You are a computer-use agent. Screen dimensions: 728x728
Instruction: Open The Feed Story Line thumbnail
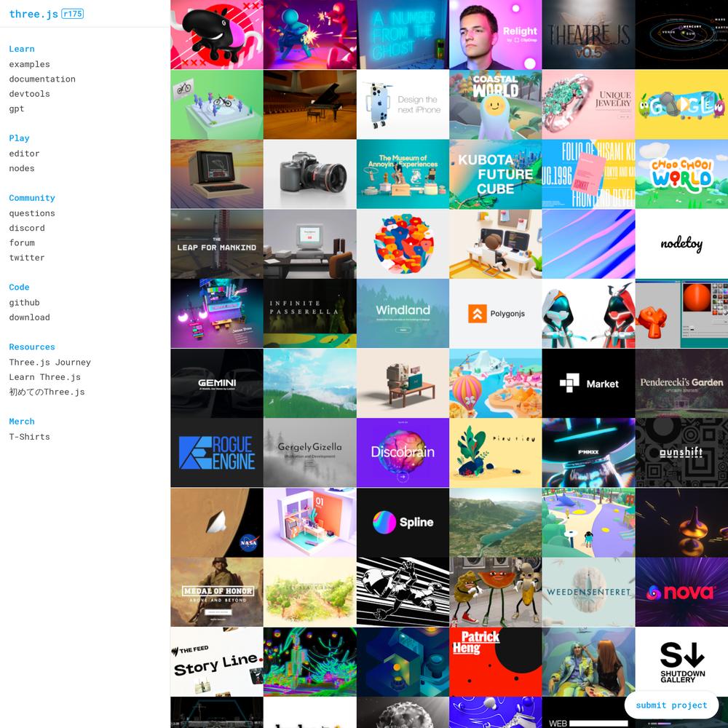[217, 662]
